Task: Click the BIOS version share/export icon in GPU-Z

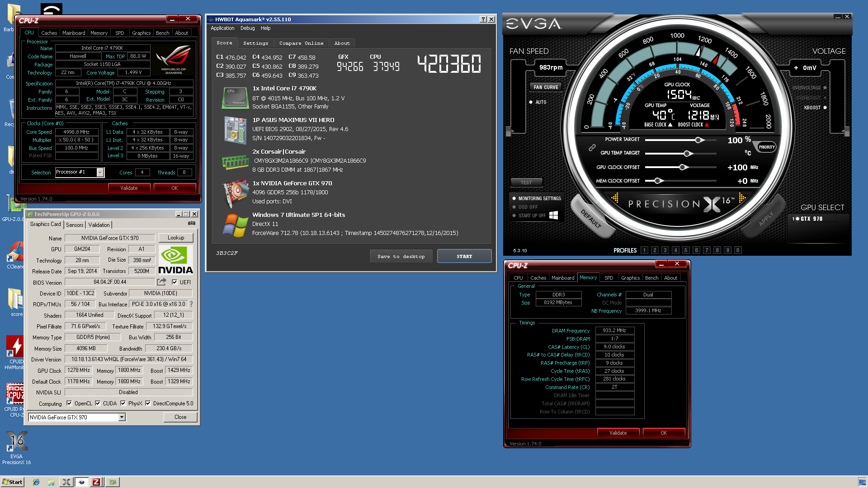Action: click(161, 282)
